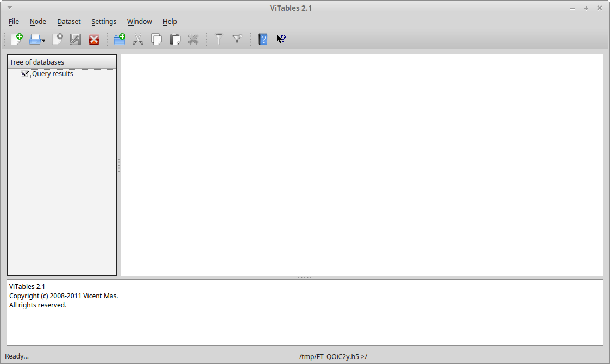Click the Save File As icon
This screenshot has width=610, height=364.
76,39
